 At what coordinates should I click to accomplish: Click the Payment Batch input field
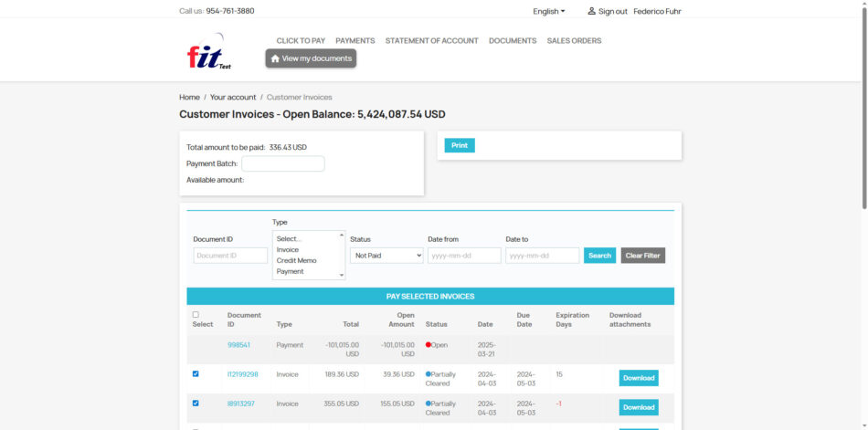click(x=282, y=163)
